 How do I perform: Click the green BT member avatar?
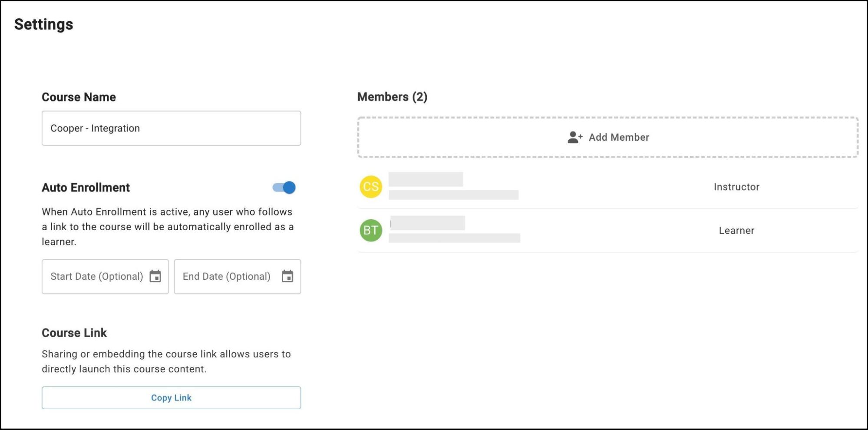click(371, 230)
